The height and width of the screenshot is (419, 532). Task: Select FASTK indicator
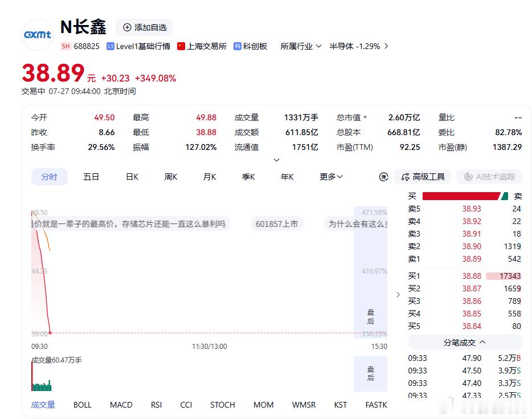(376, 405)
